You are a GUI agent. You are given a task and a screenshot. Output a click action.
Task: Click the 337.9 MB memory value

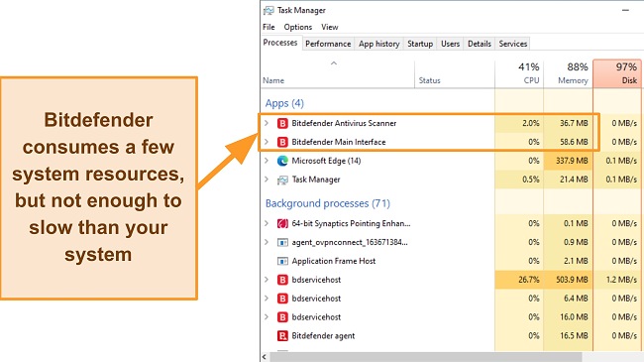pos(569,161)
